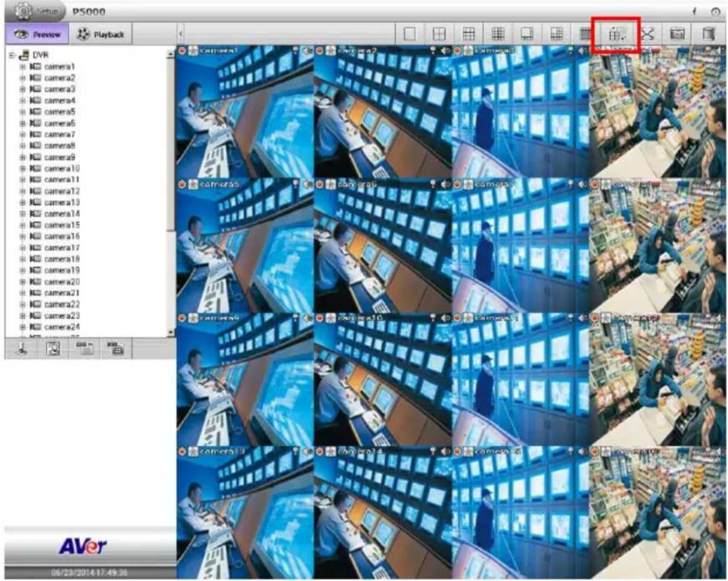The height and width of the screenshot is (581, 728).
Task: Choose the split layout icon after the quad layout
Action: [469, 34]
